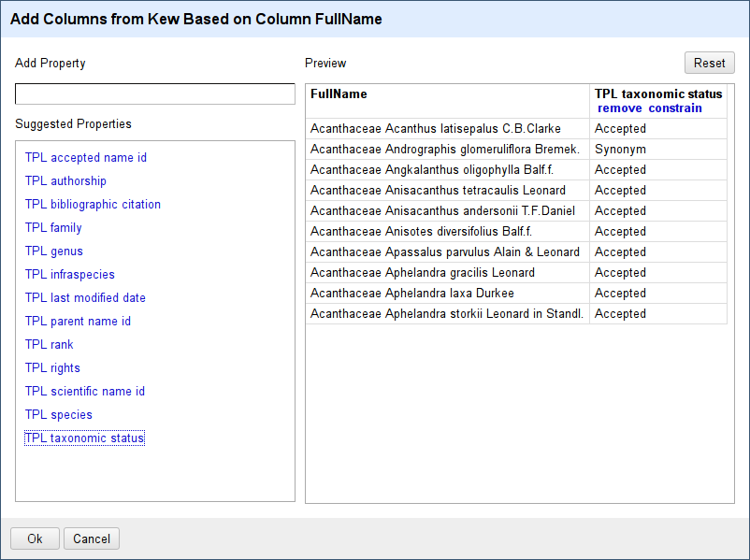This screenshot has height=560, width=750.
Task: Cancel the Add Columns dialog
Action: (x=92, y=538)
